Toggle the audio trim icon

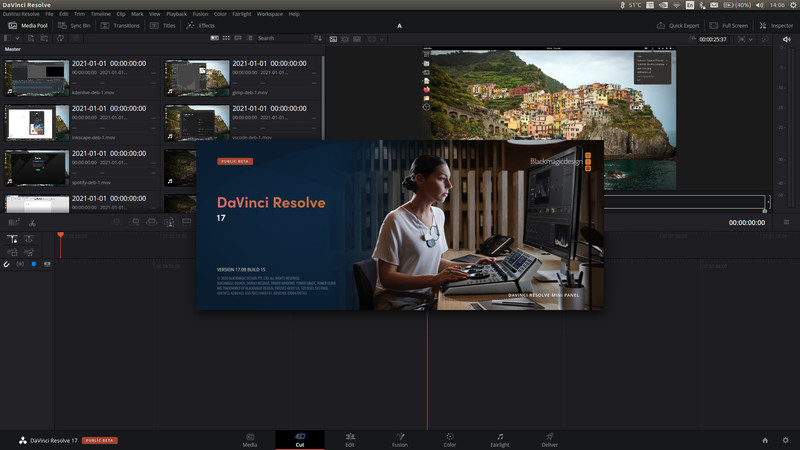pos(20,264)
